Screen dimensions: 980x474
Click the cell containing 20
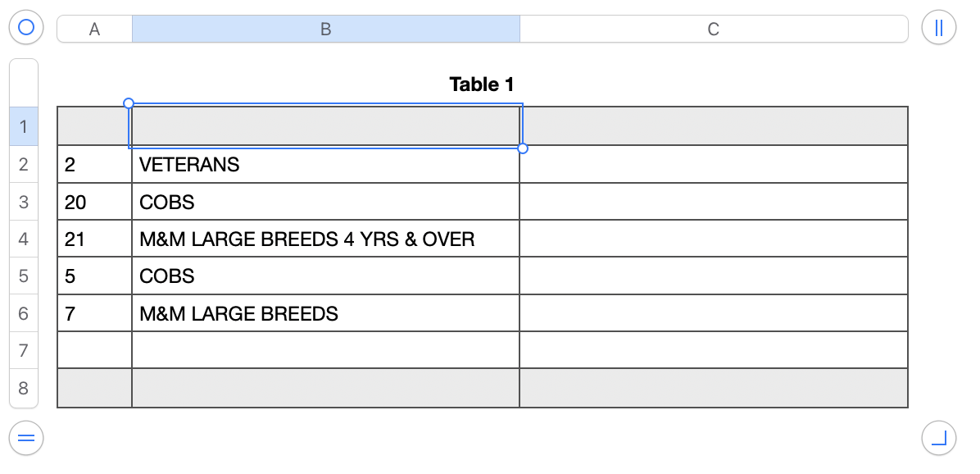click(94, 202)
